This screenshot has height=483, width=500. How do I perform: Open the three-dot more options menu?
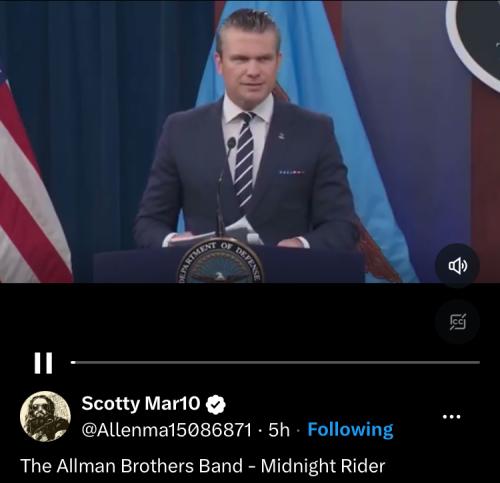coord(451,417)
